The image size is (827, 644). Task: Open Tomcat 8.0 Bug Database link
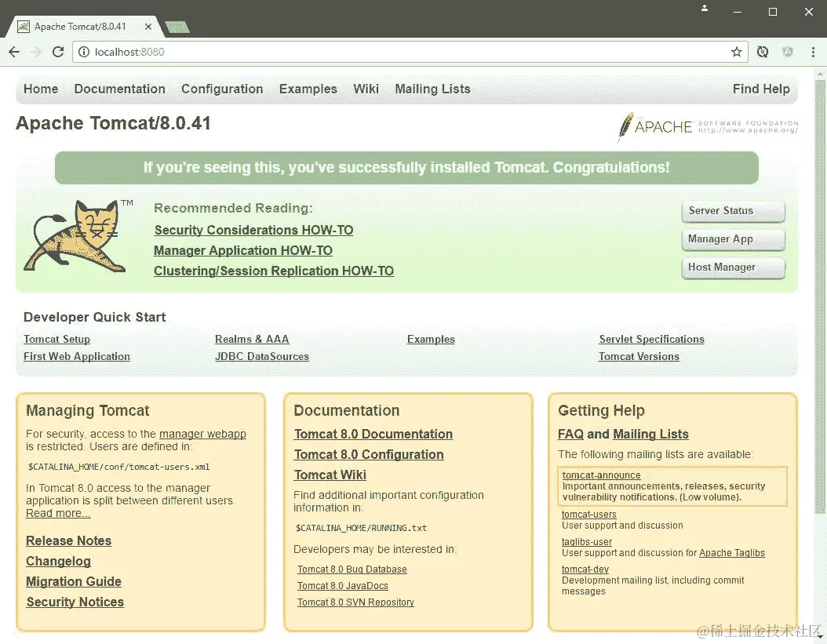(352, 569)
